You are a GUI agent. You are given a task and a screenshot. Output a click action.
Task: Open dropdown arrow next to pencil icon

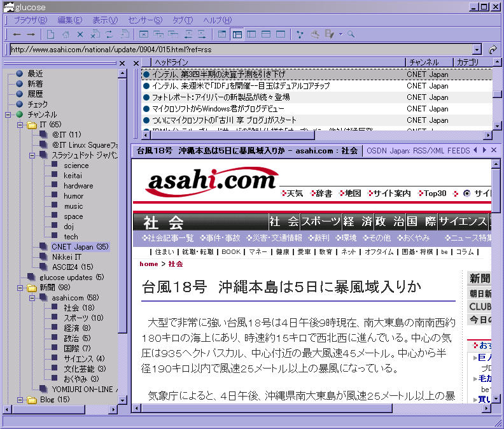click(x=340, y=34)
